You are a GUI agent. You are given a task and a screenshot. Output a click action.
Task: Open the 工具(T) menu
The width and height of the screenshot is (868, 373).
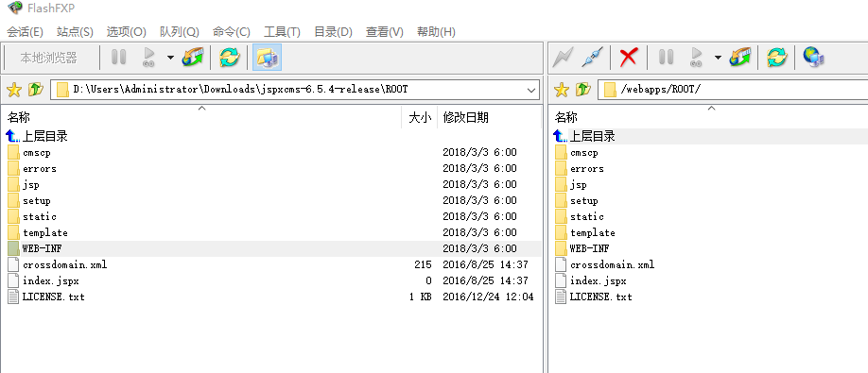tap(282, 32)
